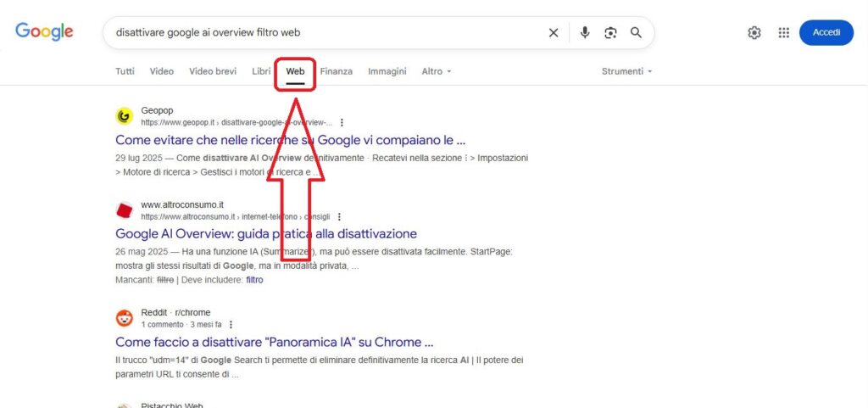Image resolution: width=868 pixels, height=408 pixels.
Task: Expand the Altro dropdown filter
Action: (437, 71)
